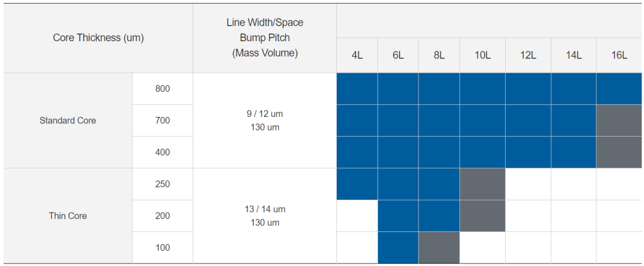Click the Standard Core row label

click(68, 120)
